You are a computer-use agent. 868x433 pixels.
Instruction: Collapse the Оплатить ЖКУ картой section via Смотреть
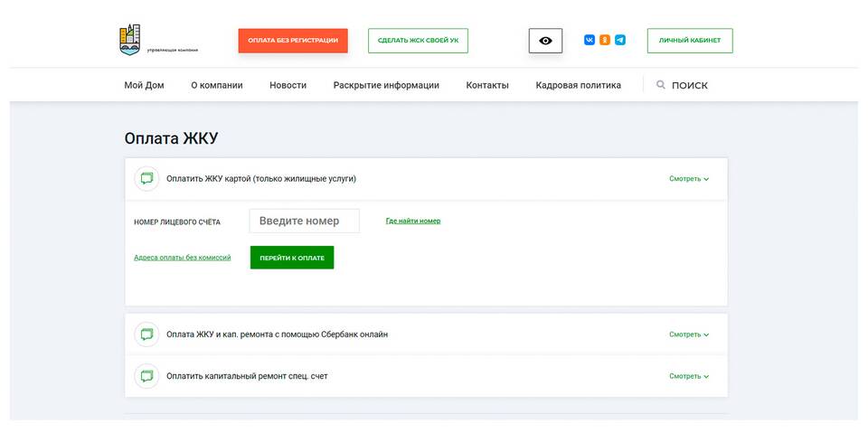point(689,179)
